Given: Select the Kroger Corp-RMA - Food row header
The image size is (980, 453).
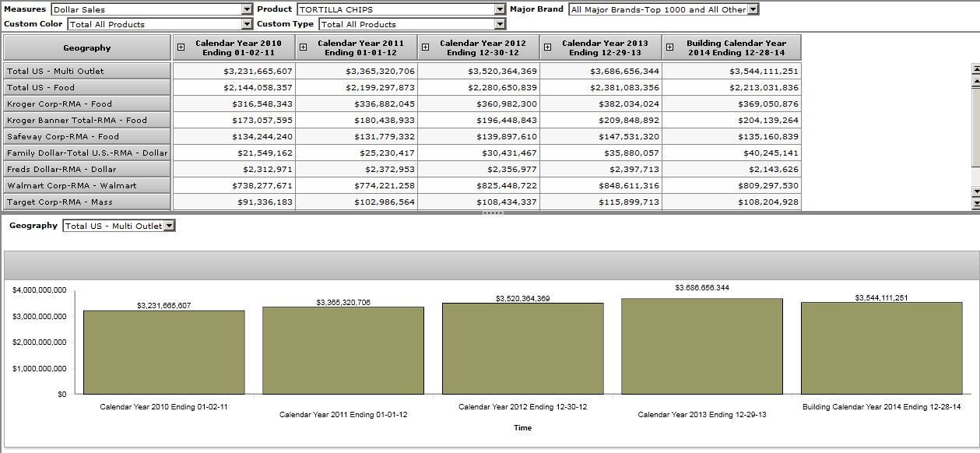Looking at the screenshot, I should (86, 104).
